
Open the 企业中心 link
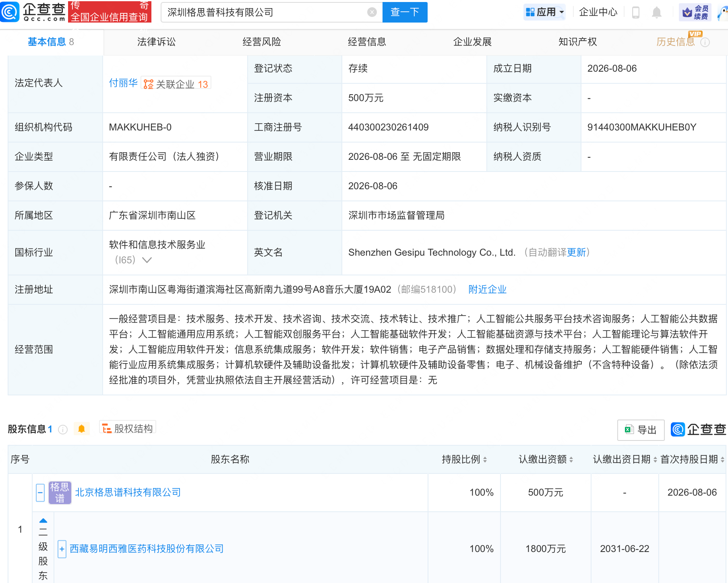tap(598, 12)
